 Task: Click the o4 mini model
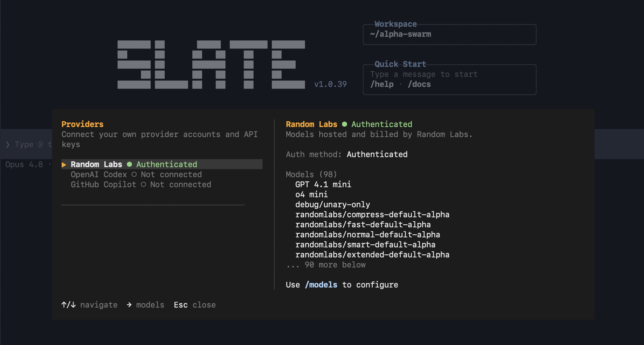pos(311,195)
